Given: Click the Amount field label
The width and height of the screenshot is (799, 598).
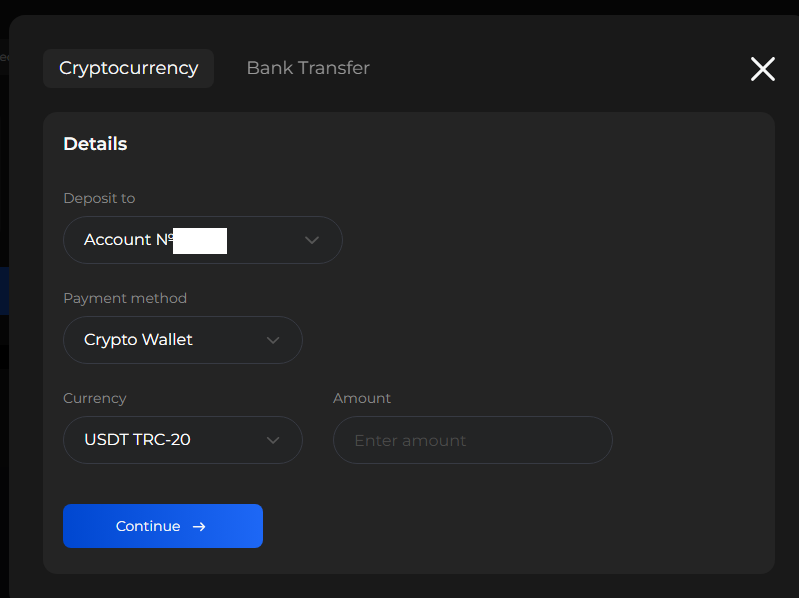Looking at the screenshot, I should tap(362, 398).
